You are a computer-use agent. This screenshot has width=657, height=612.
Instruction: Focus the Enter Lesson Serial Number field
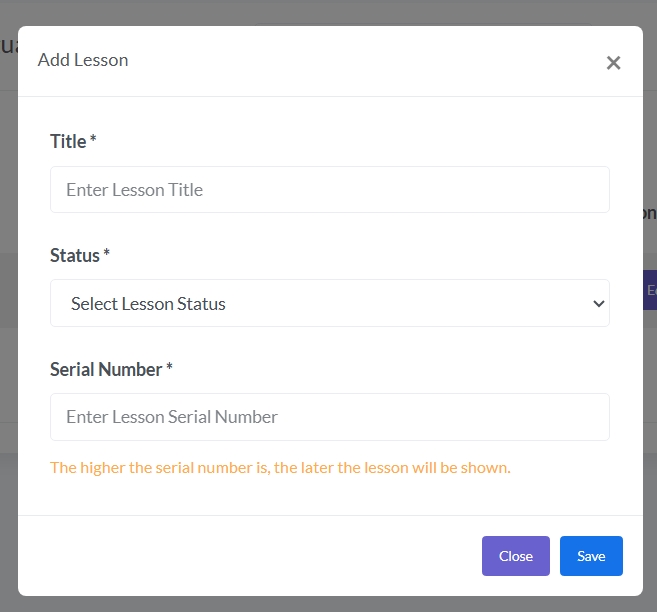[x=329, y=417]
